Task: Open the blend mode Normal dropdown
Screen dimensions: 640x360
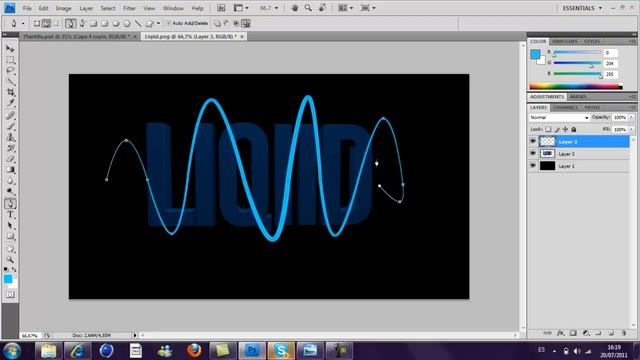Action: point(559,118)
